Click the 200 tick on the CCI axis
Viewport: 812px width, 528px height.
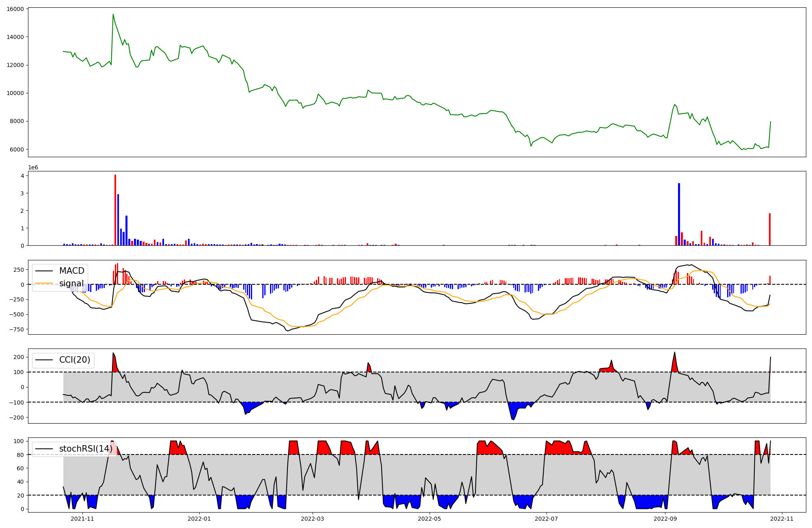tap(19, 357)
